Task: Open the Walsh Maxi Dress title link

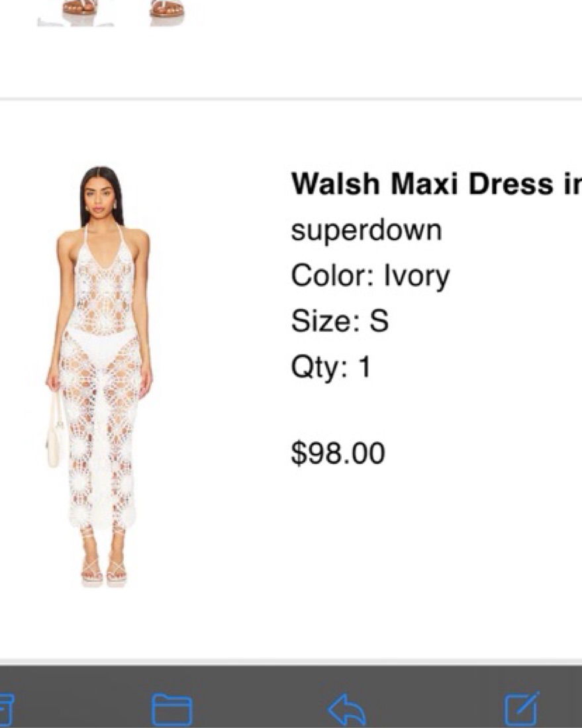Action: click(436, 184)
